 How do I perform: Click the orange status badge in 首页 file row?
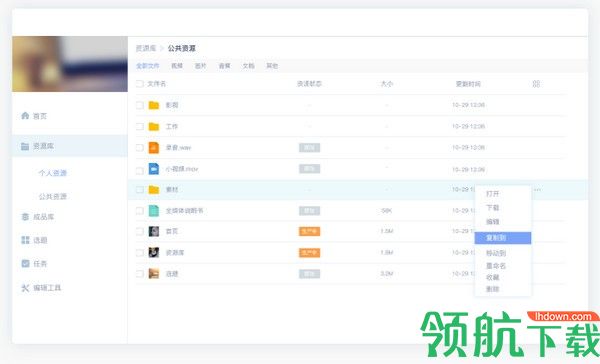tap(309, 232)
